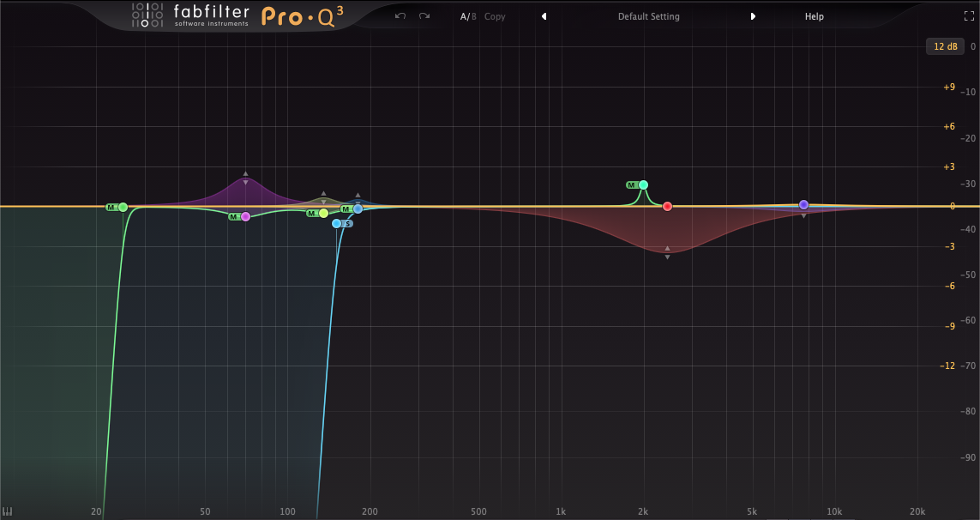
Task: Click the Copy button
Action: (x=494, y=15)
